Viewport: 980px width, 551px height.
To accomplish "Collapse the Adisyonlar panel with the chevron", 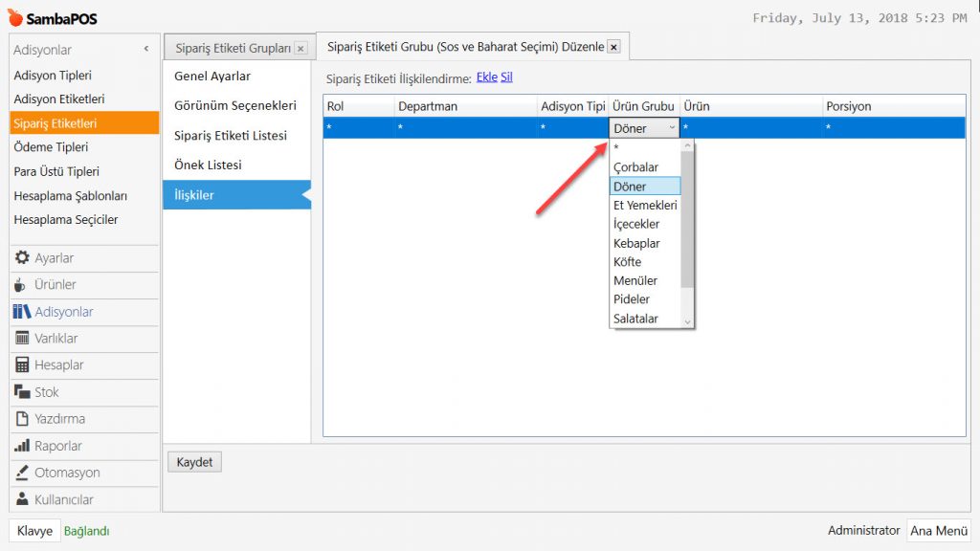I will coord(146,49).
